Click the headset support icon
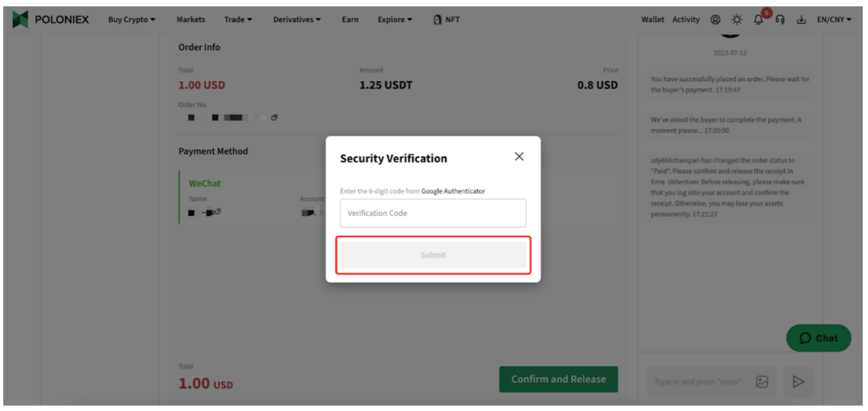The width and height of the screenshot is (868, 411). click(x=780, y=20)
